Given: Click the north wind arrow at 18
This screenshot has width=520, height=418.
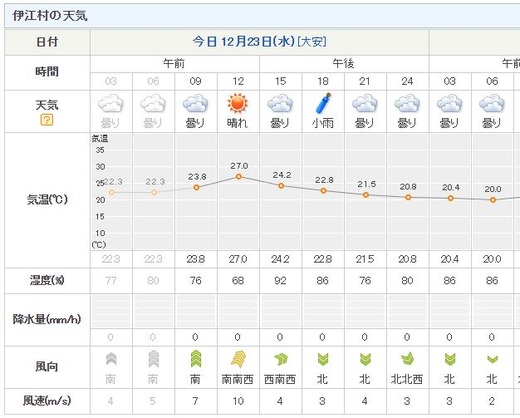Looking at the screenshot, I should point(322,359).
